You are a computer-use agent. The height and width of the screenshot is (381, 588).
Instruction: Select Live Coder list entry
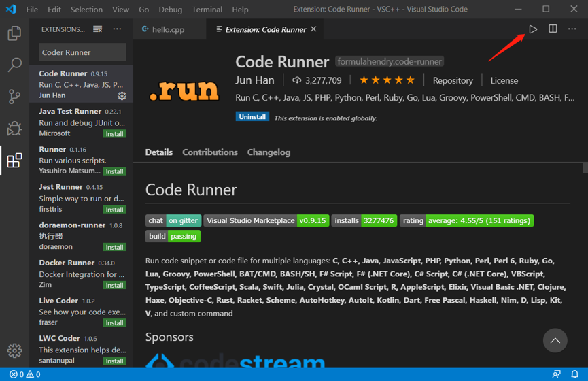82,312
